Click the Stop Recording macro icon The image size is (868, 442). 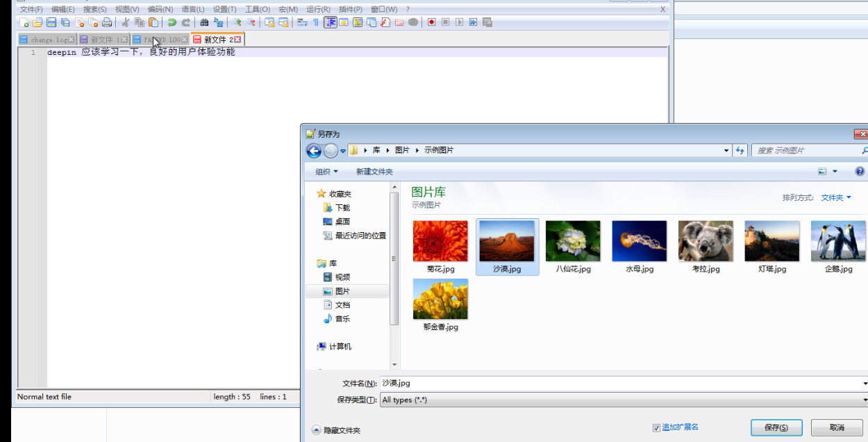(x=445, y=22)
